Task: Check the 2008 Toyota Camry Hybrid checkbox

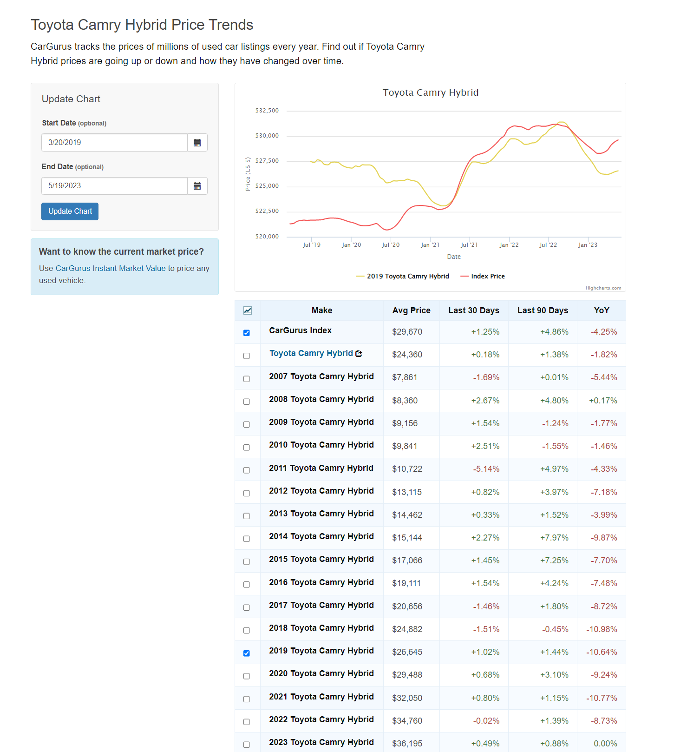Action: point(247,402)
